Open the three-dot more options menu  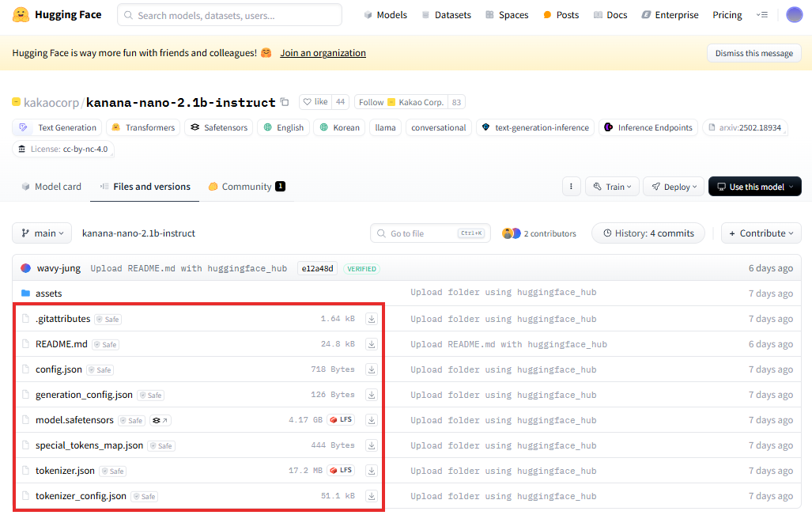coord(571,187)
